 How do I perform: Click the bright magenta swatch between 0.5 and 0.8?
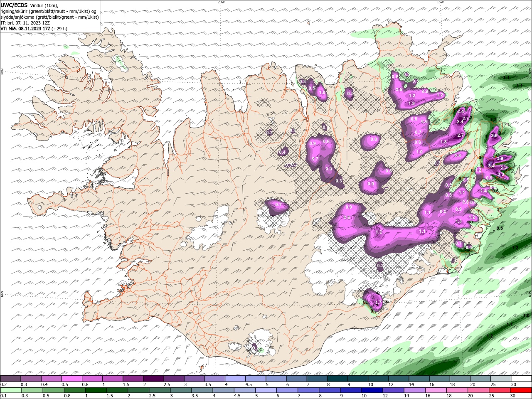[71, 379]
